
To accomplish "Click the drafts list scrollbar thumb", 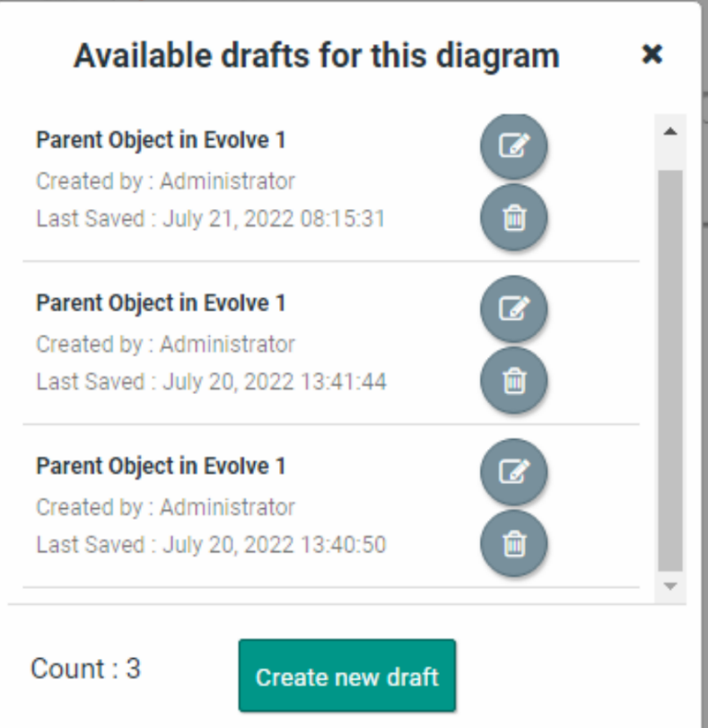I will tap(670, 368).
